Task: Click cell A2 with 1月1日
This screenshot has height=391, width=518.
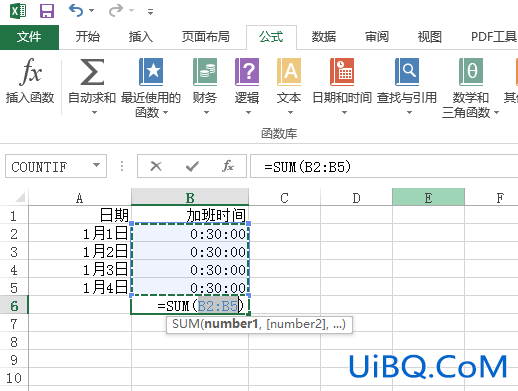Action: [x=80, y=233]
